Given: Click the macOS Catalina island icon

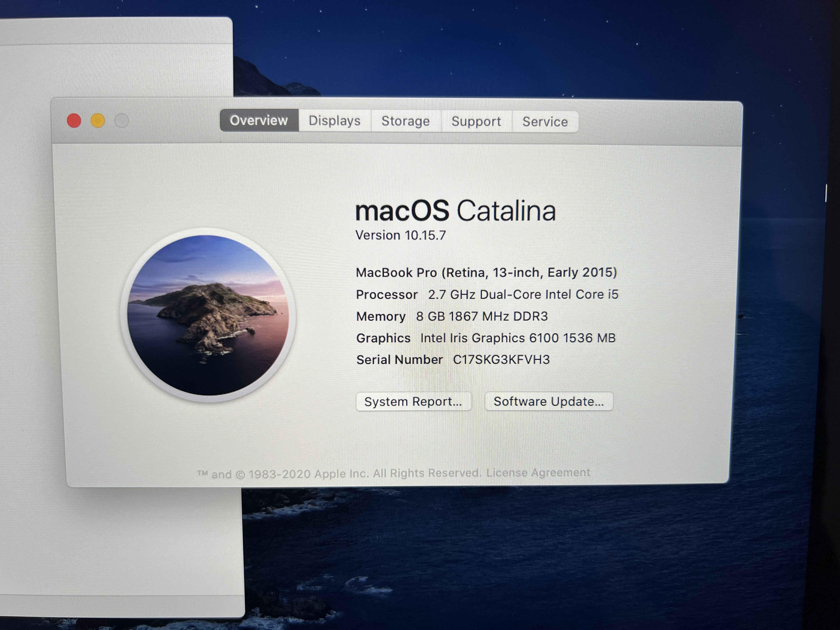Looking at the screenshot, I should click(208, 315).
